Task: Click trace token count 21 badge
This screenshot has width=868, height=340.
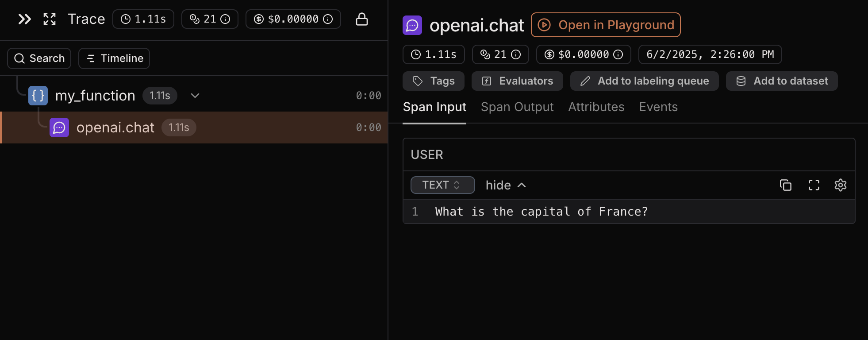Action: coord(210,19)
